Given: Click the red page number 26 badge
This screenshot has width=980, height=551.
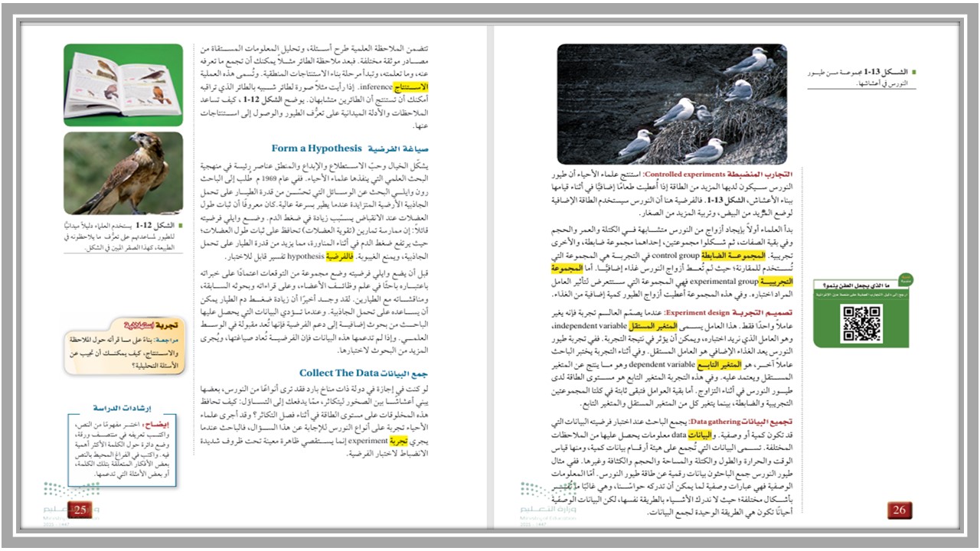Looking at the screenshot, I should pyautogui.click(x=900, y=510).
